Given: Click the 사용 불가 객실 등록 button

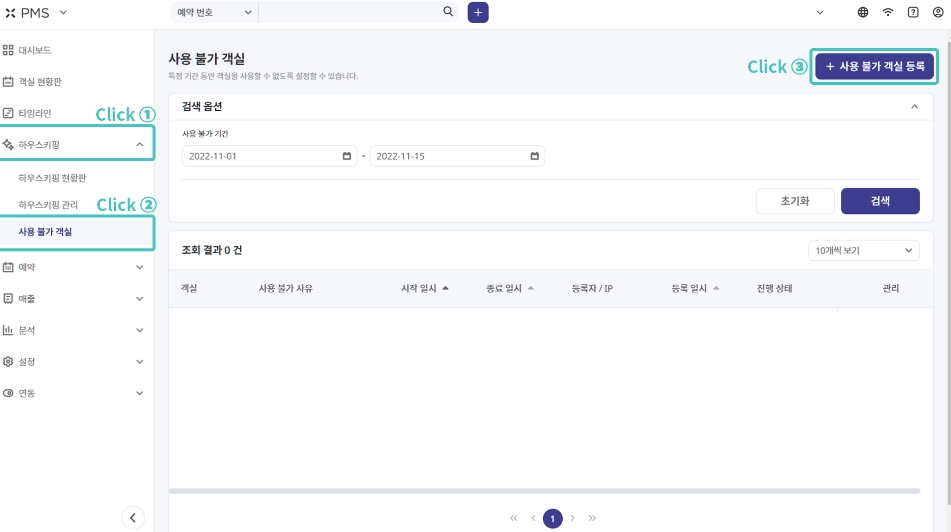Looking at the screenshot, I should [x=874, y=66].
